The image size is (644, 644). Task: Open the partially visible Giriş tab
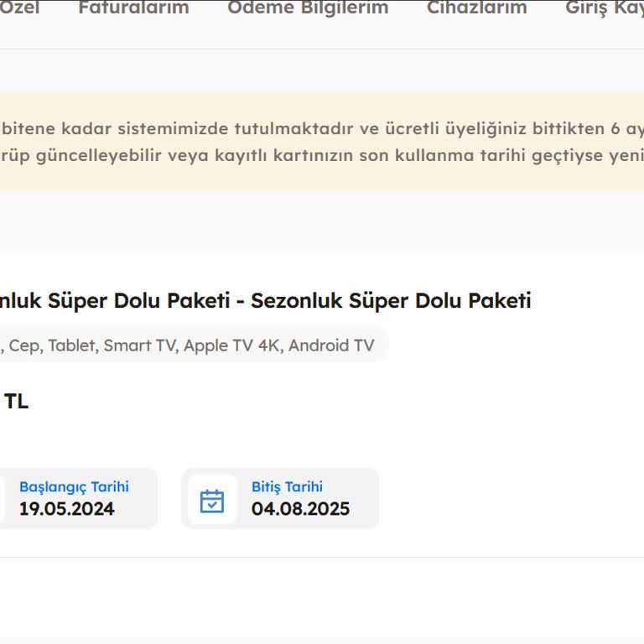[x=604, y=8]
